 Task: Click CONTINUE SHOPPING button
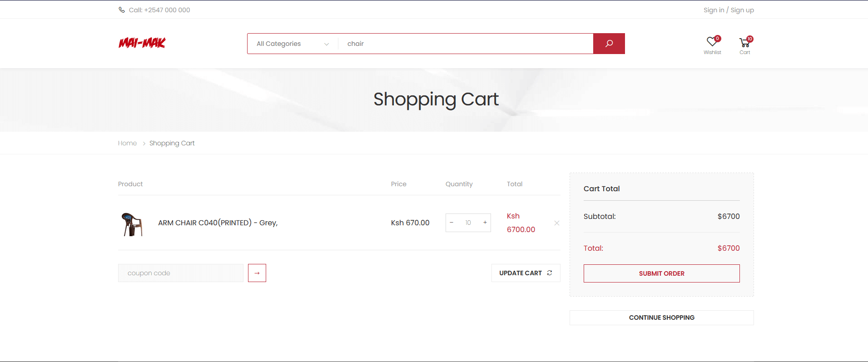pos(661,317)
